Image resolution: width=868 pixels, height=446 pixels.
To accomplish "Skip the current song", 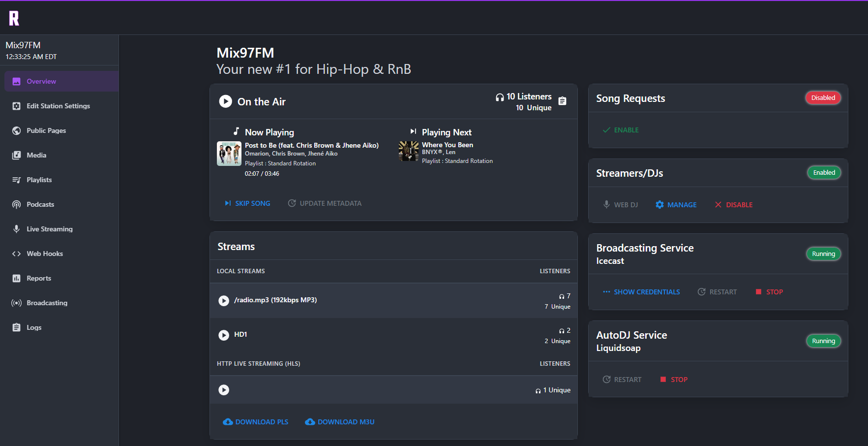I will tap(248, 203).
